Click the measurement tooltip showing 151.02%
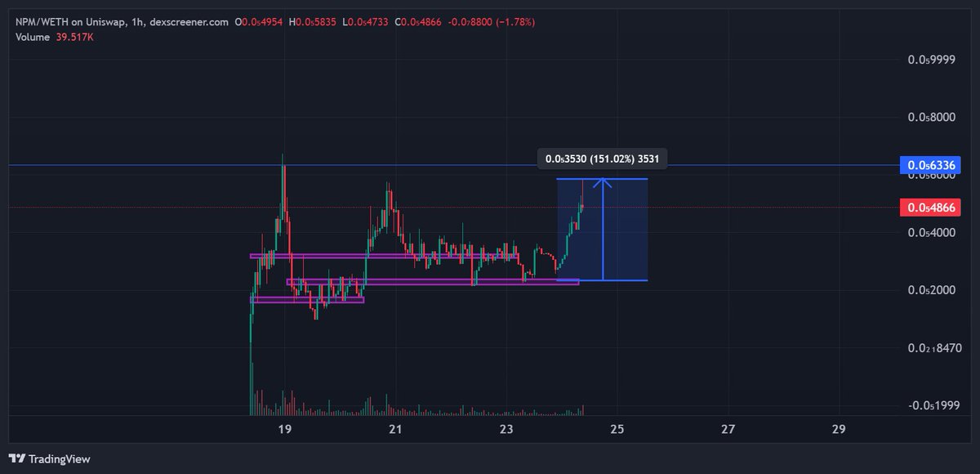Image resolution: width=980 pixels, height=474 pixels. click(x=602, y=159)
